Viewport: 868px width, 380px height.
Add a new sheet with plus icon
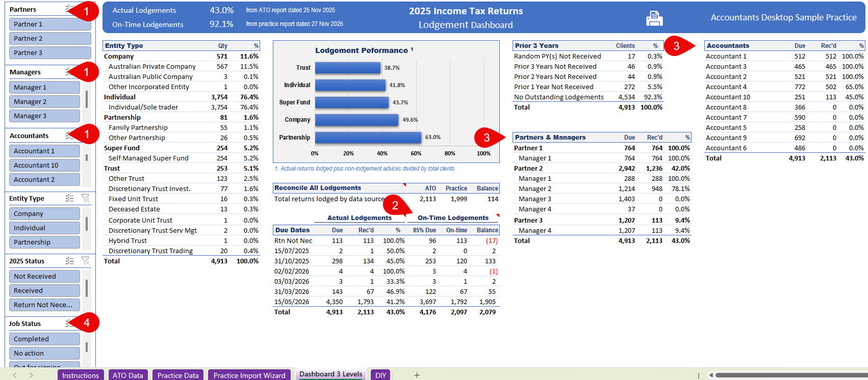(x=417, y=375)
